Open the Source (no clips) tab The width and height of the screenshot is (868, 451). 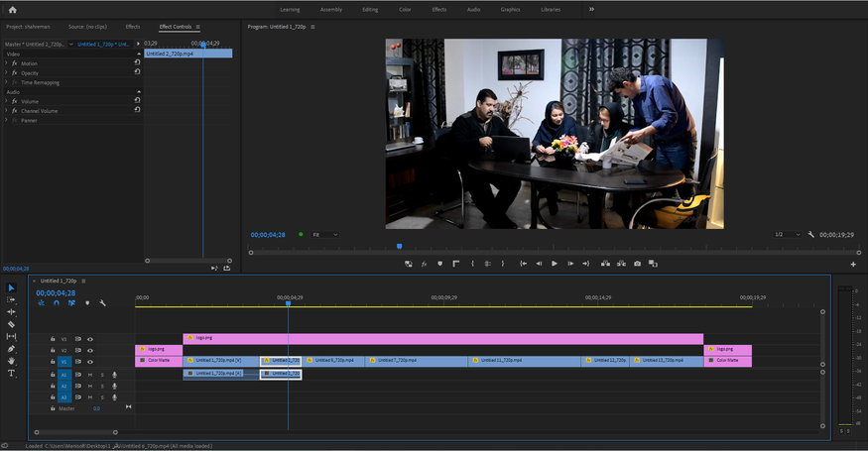pos(87,27)
